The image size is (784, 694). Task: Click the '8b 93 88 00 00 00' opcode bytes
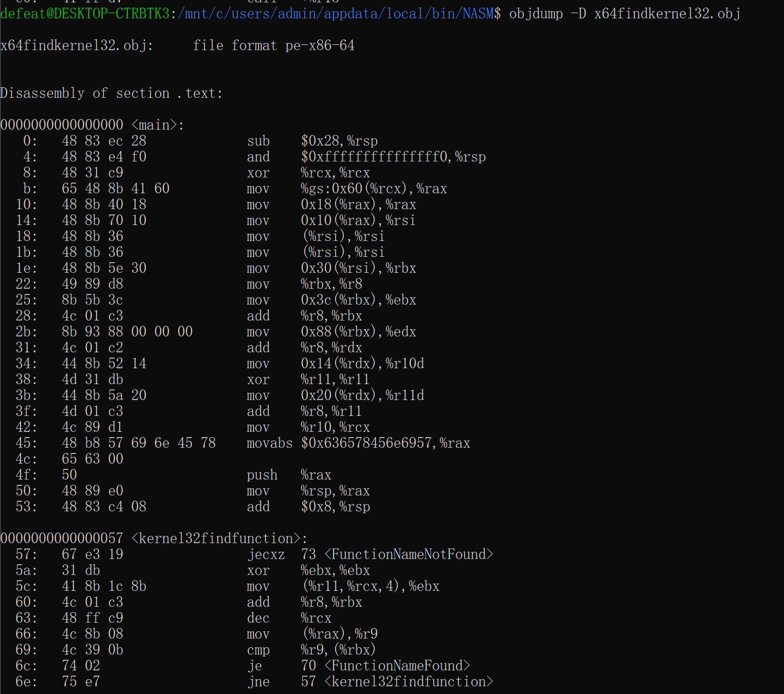[127, 332]
